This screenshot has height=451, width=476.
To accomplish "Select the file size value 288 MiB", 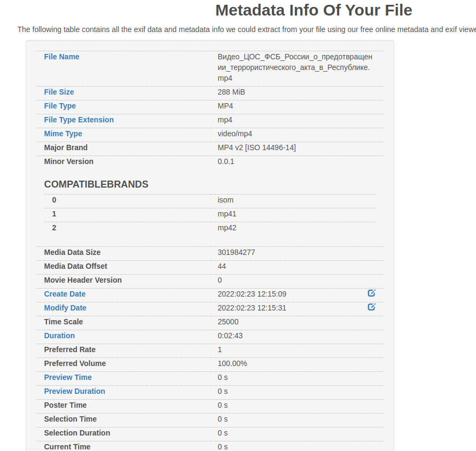I will tap(231, 92).
